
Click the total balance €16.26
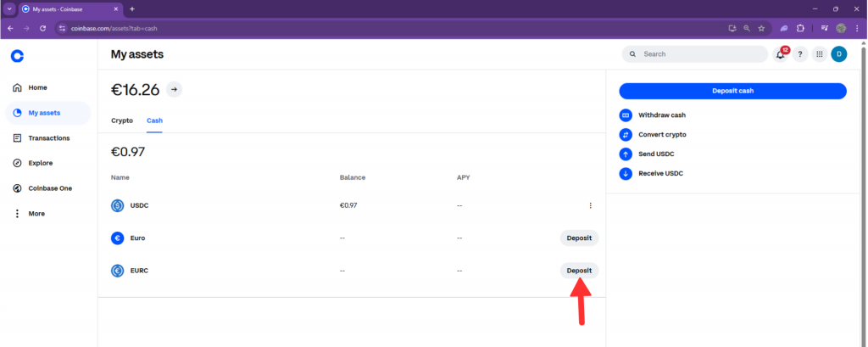135,89
